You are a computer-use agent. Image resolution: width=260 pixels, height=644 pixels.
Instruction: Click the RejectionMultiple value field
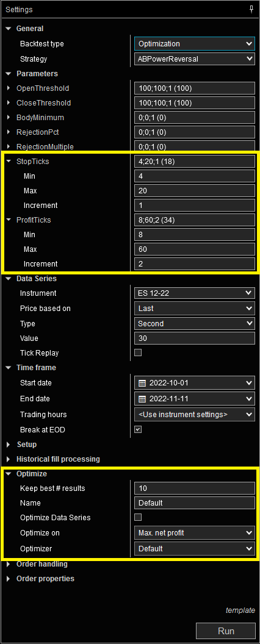pyautogui.click(x=195, y=146)
